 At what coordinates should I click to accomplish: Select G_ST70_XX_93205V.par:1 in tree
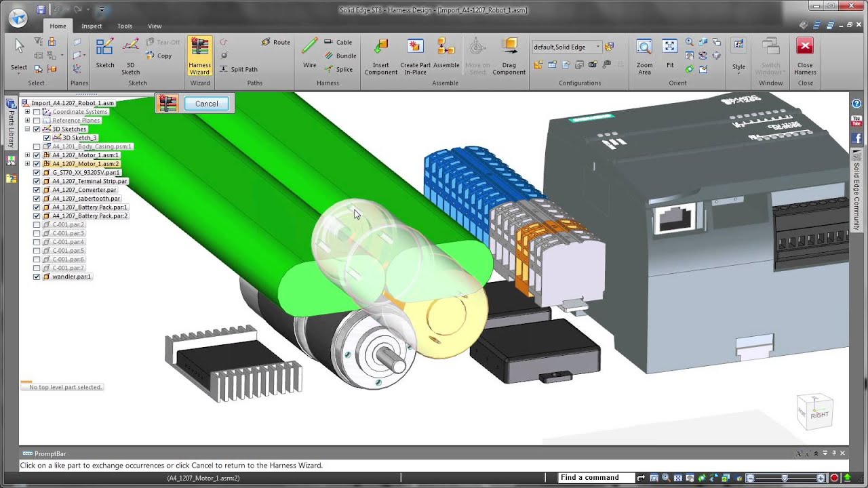pos(86,172)
